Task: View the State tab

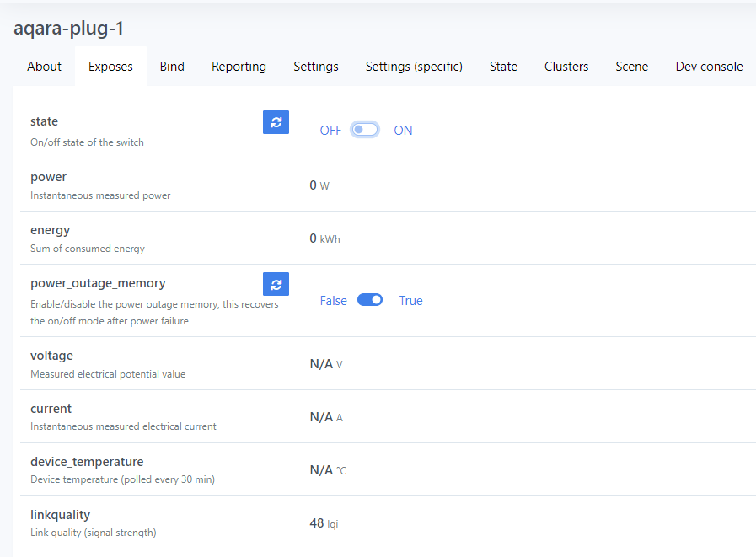Action: coord(503,66)
